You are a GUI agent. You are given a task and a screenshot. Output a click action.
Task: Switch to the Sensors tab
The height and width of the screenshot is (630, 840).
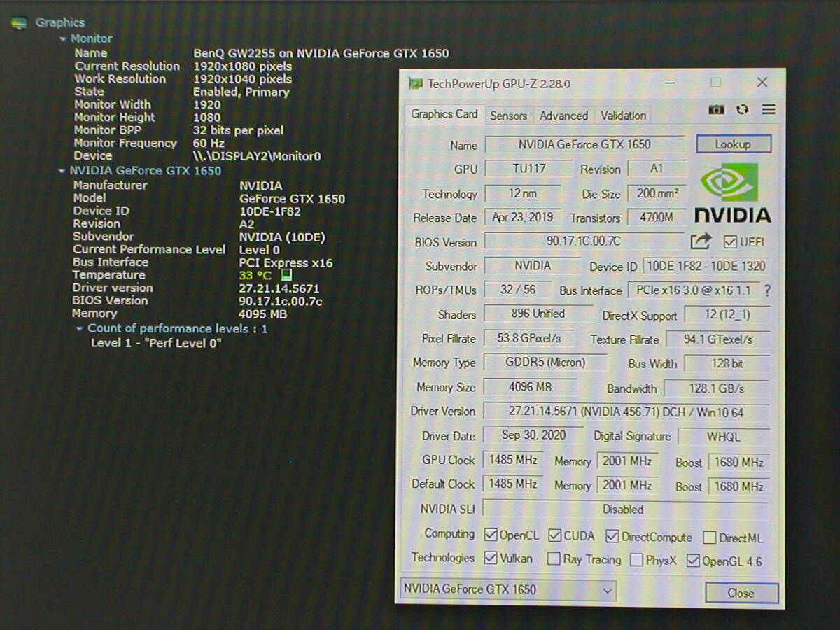(x=508, y=115)
